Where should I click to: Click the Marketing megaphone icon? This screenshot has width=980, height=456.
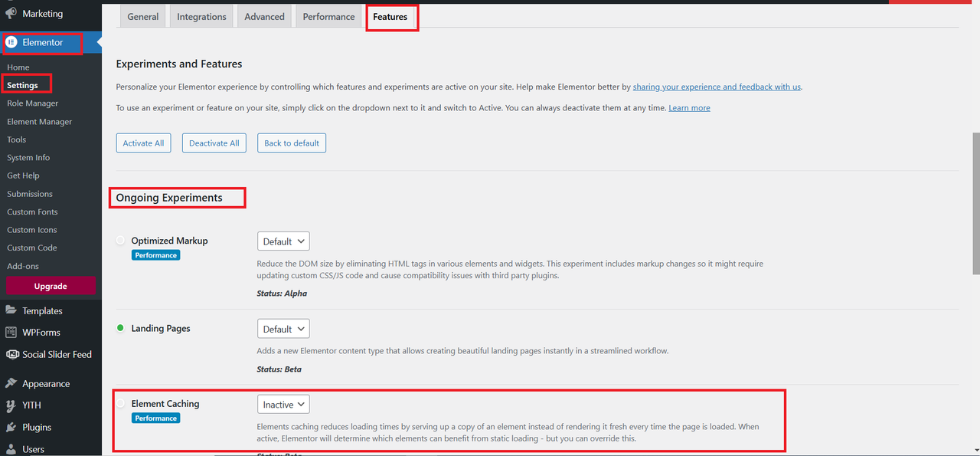pos(11,14)
